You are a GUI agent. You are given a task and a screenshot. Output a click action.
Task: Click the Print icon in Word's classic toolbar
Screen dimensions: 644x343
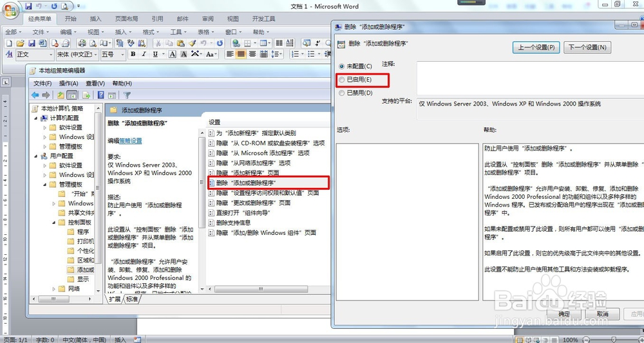coord(82,43)
